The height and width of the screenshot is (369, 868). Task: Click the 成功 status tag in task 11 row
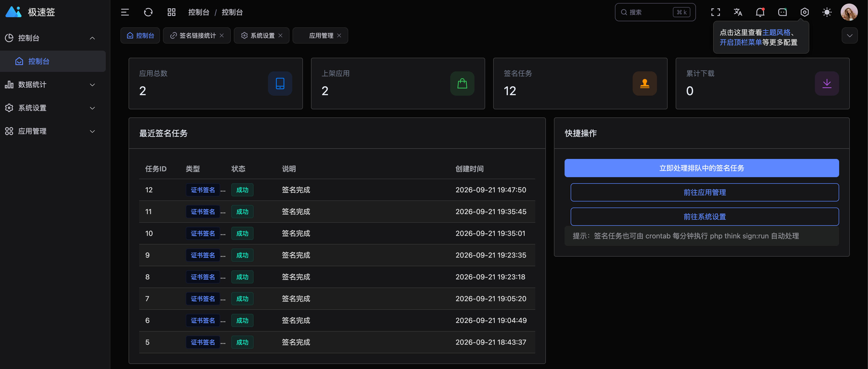[x=242, y=212]
